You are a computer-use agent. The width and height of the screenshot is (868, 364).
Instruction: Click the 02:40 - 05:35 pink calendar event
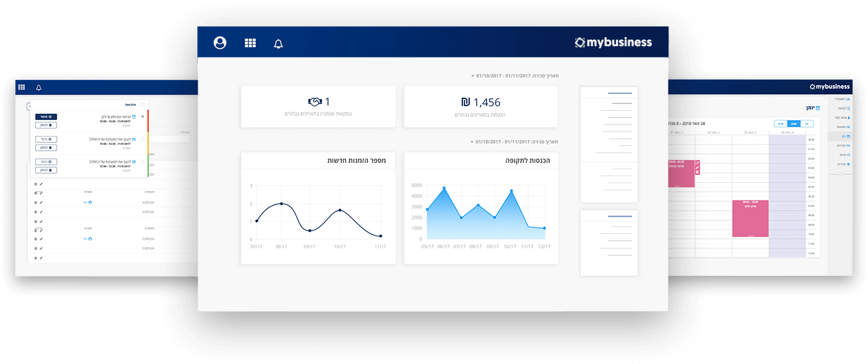coord(681,173)
